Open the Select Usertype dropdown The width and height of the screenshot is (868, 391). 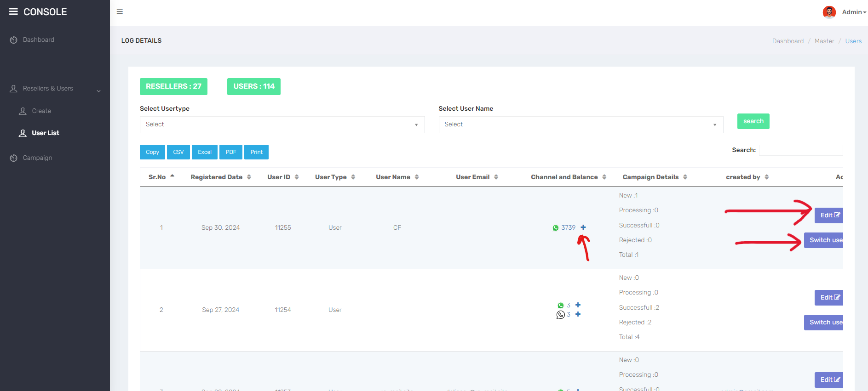coord(282,125)
